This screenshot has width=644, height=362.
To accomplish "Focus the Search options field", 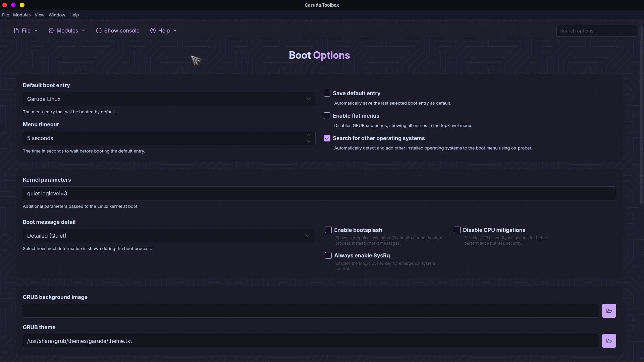I will click(596, 31).
